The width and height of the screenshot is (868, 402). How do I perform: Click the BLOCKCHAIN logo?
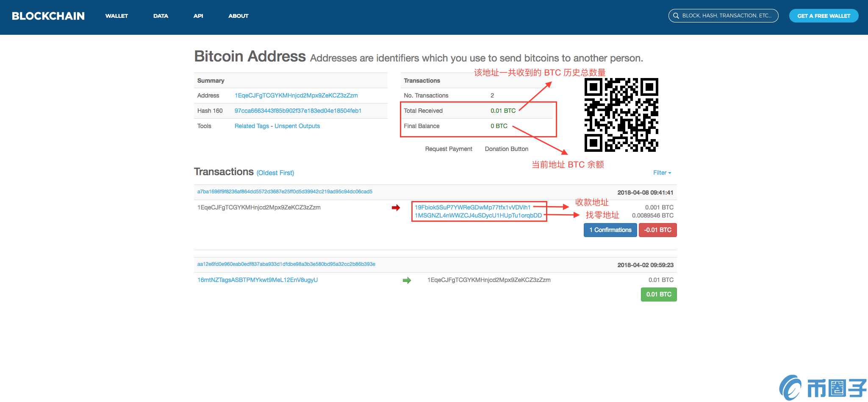48,16
